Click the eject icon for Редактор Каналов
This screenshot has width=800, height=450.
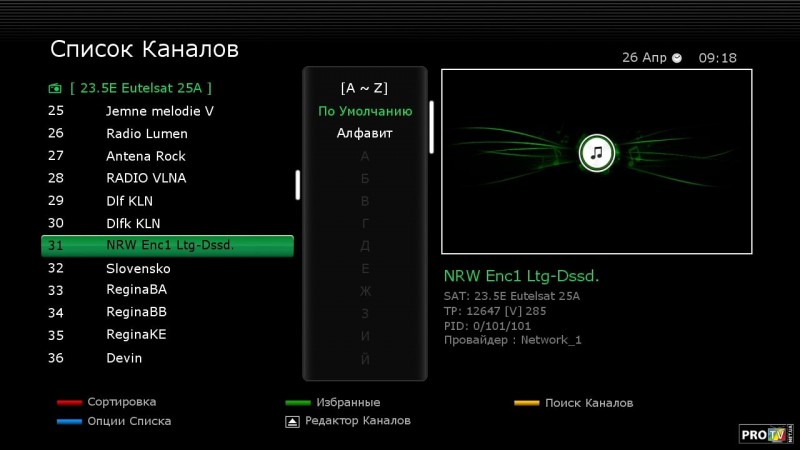(291, 421)
